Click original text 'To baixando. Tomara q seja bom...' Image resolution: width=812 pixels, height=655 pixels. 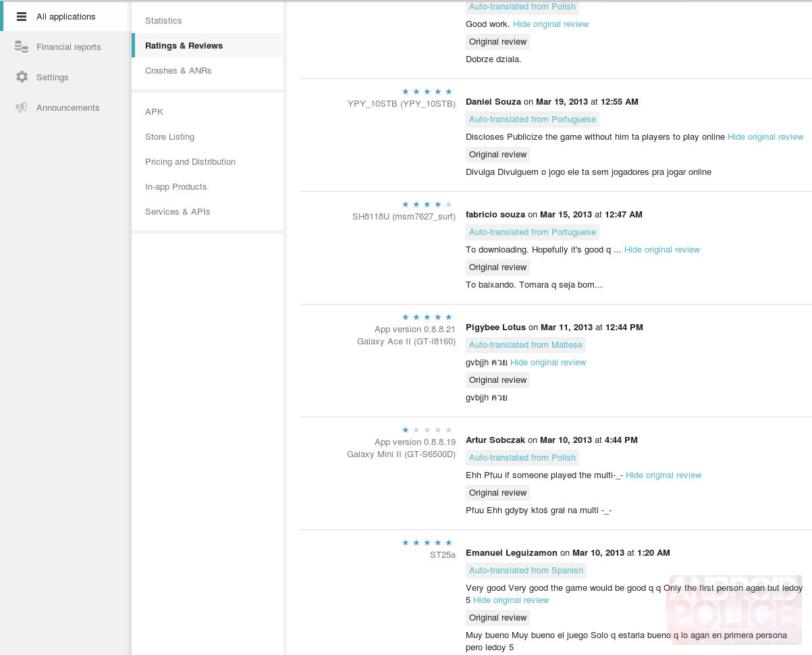534,285
